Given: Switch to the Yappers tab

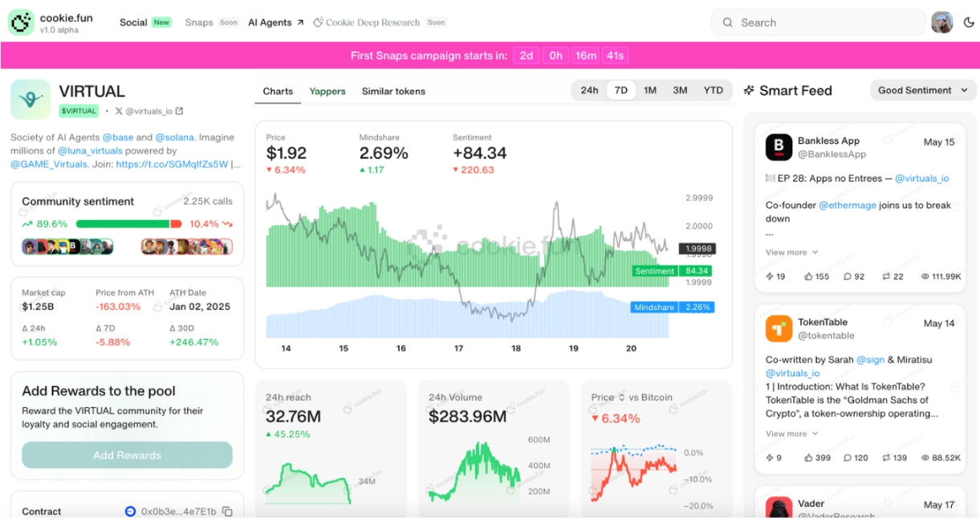Looking at the screenshot, I should click(327, 92).
